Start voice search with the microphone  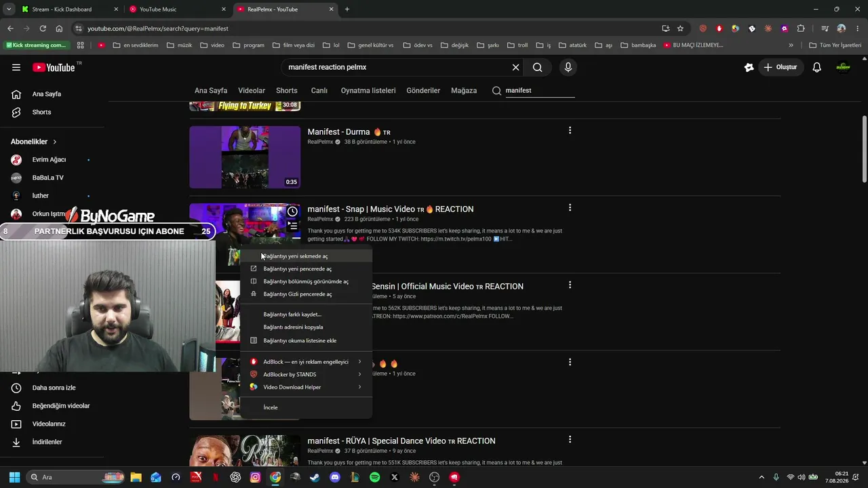[x=568, y=67]
